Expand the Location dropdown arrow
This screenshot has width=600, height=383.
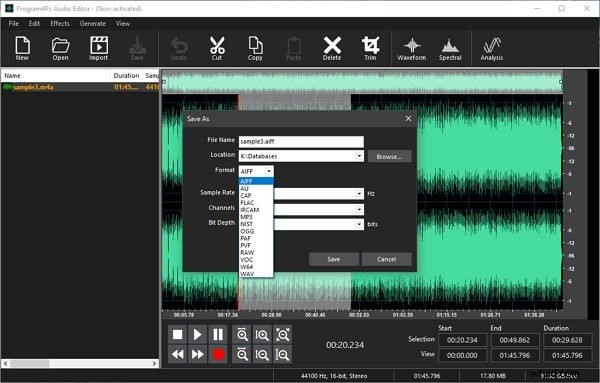(359, 156)
